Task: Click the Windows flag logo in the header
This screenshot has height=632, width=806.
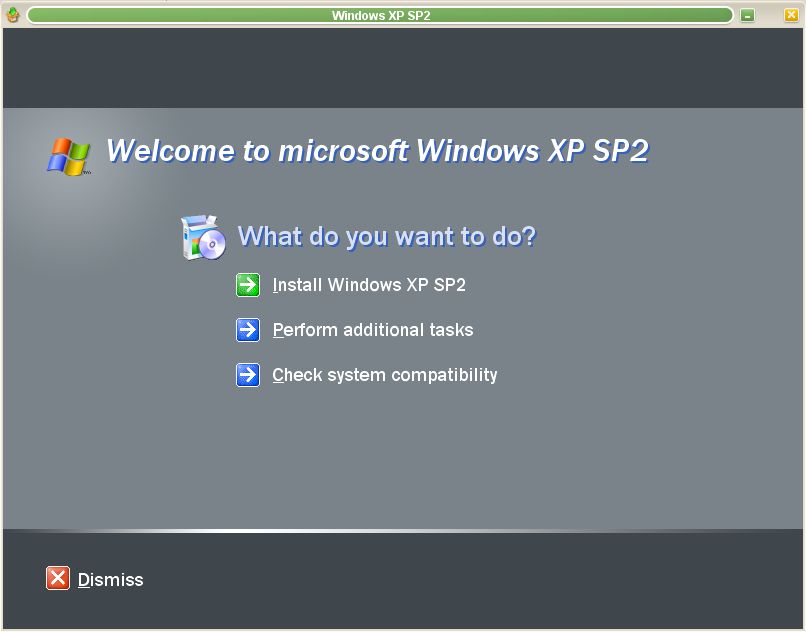Action: (x=69, y=156)
